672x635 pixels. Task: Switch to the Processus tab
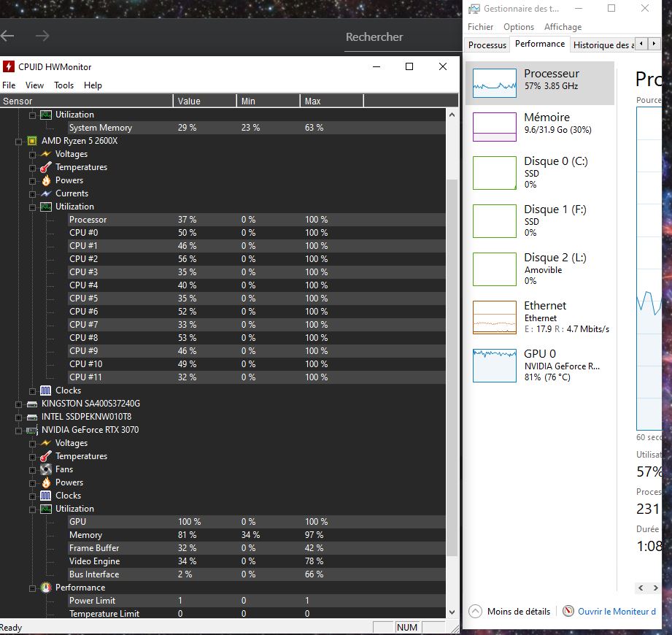coord(487,45)
